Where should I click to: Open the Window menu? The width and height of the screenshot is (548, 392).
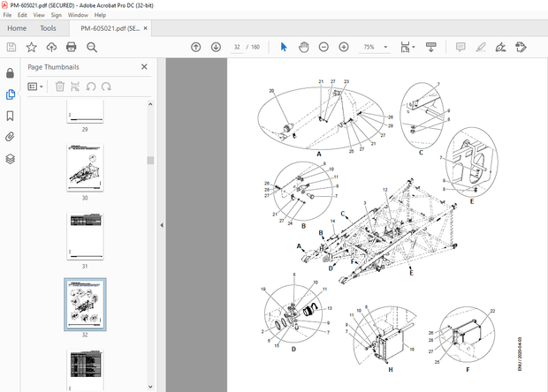(x=78, y=15)
